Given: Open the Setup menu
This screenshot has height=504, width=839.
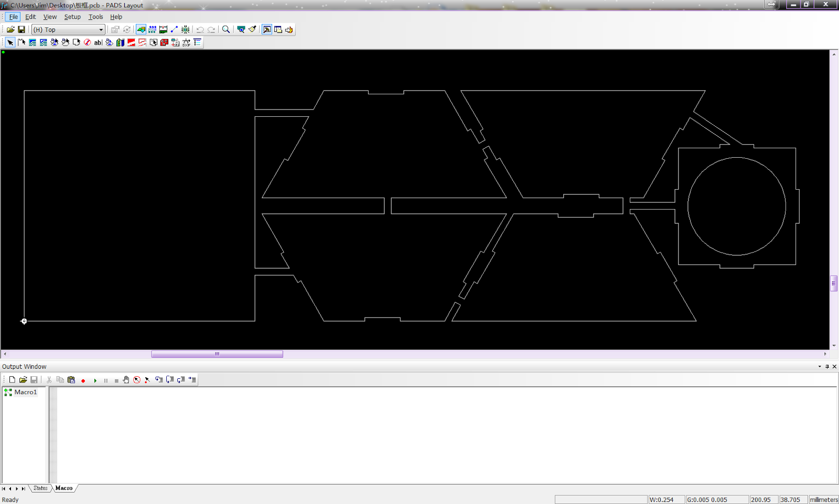Looking at the screenshot, I should coord(72,17).
